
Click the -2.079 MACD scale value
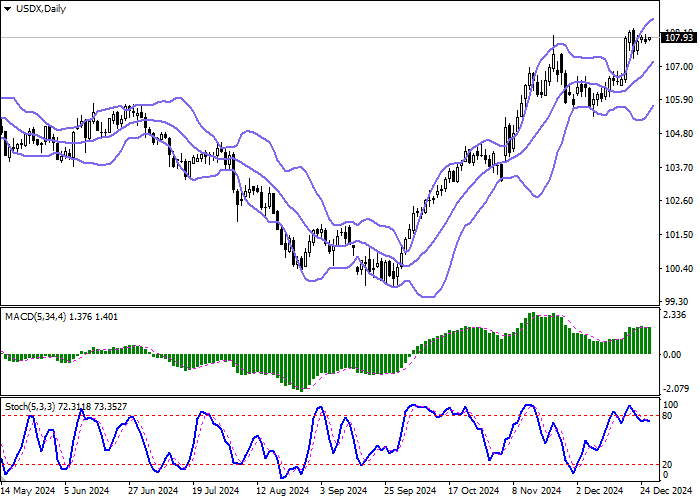point(677,387)
